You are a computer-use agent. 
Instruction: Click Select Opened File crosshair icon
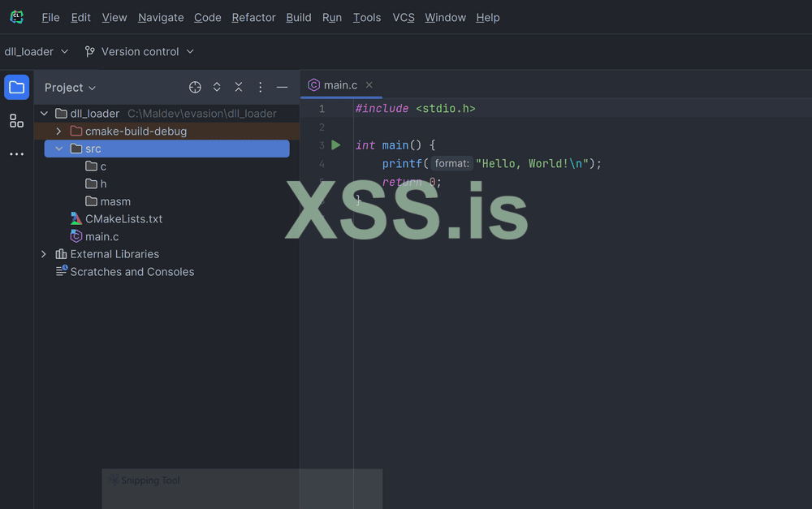pos(195,88)
